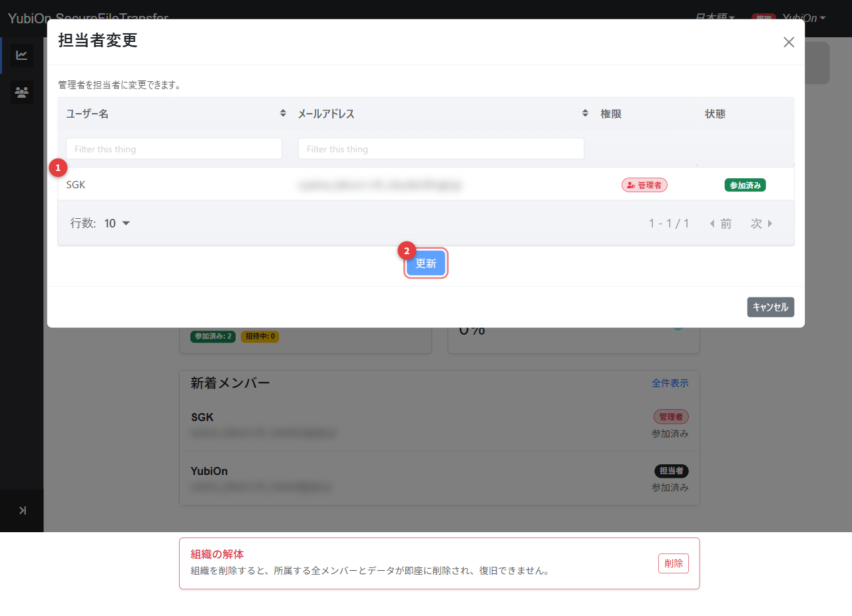
Task: Go to previous page with 前
Action: pos(721,224)
